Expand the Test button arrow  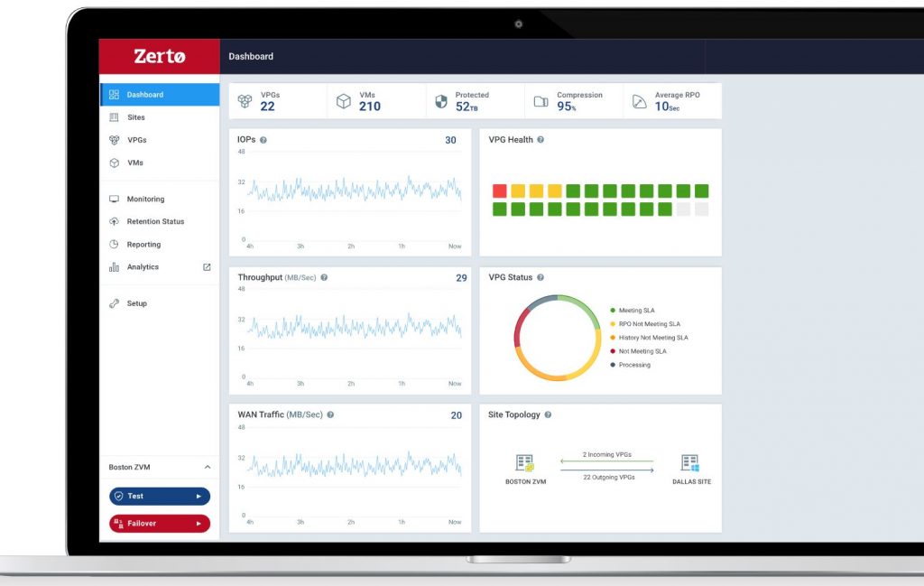pos(199,497)
